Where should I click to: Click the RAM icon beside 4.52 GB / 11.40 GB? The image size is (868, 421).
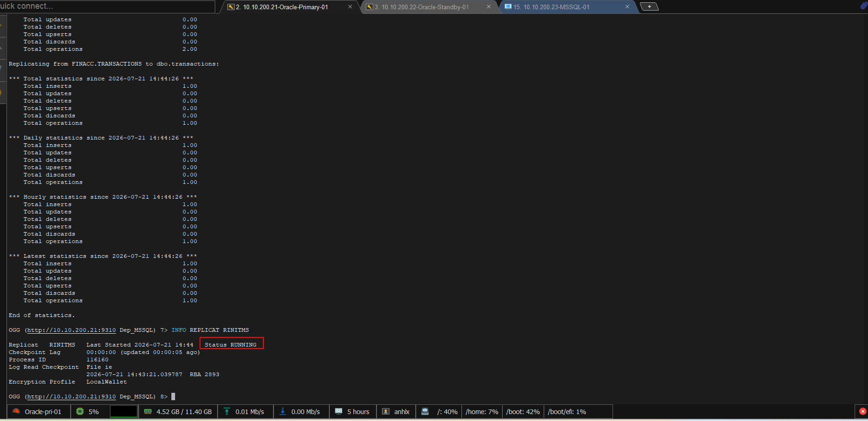point(148,411)
